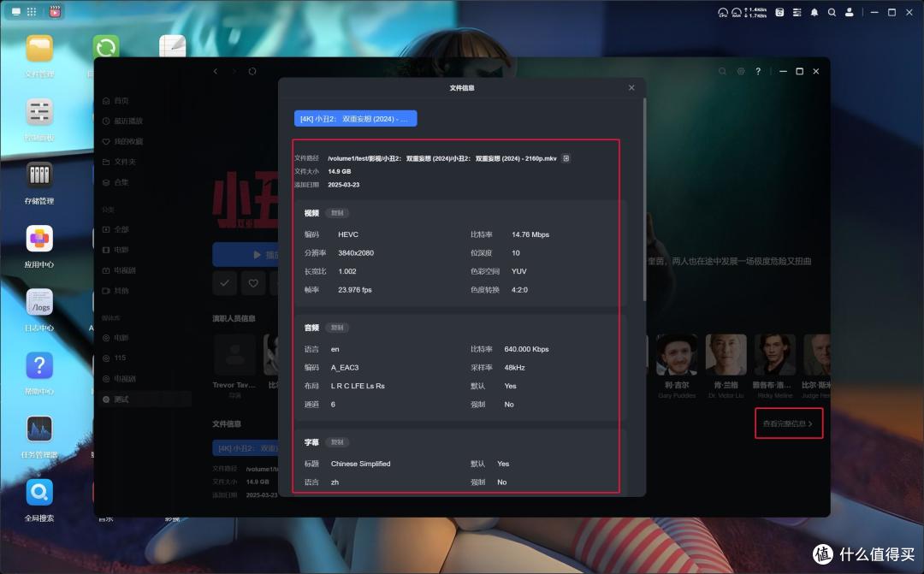This screenshot has height=574, width=924.
Task: Open 合集 in sidebar
Action: pos(115,182)
